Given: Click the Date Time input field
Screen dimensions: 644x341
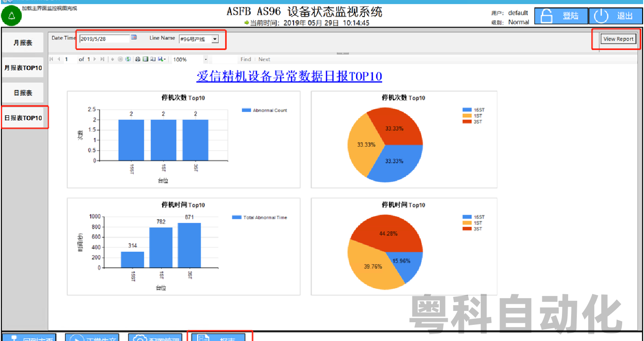Looking at the screenshot, I should coord(104,39).
